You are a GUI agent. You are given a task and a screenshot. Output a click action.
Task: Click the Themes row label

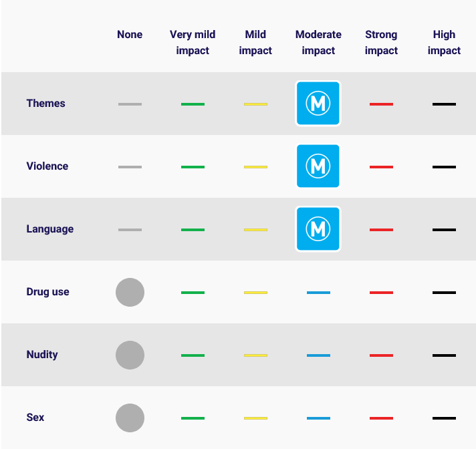pyautogui.click(x=46, y=104)
